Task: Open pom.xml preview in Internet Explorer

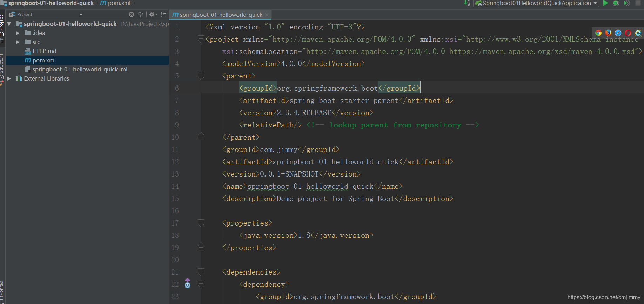Action: tap(638, 33)
